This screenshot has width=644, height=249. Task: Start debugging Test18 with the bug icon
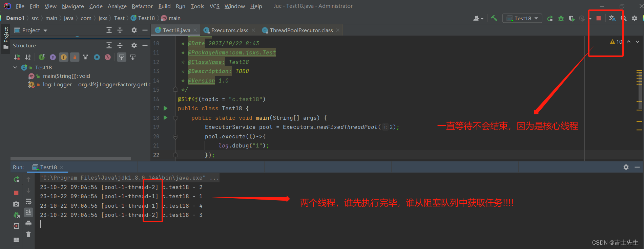pyautogui.click(x=561, y=19)
